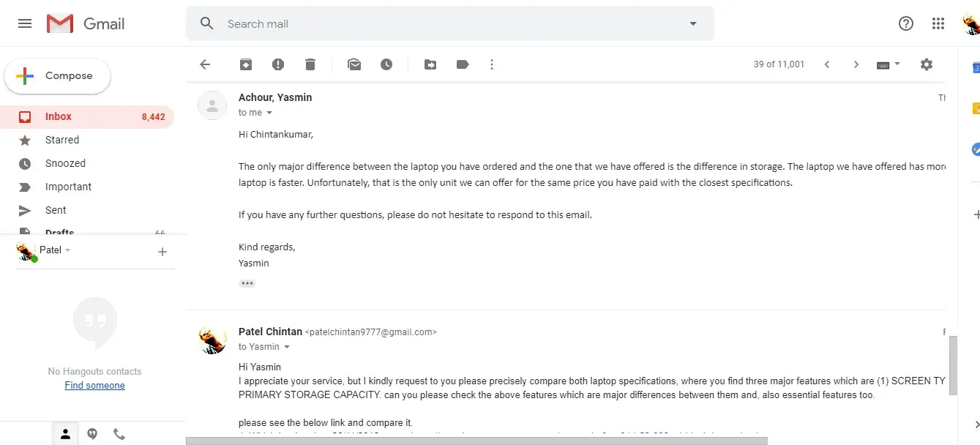Open the Starred folder

(62, 140)
